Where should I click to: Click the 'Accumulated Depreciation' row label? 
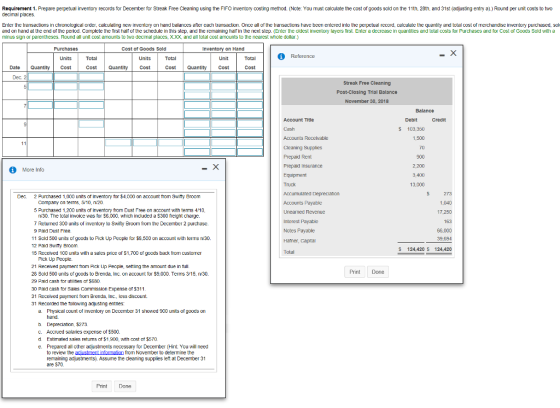[x=311, y=194]
